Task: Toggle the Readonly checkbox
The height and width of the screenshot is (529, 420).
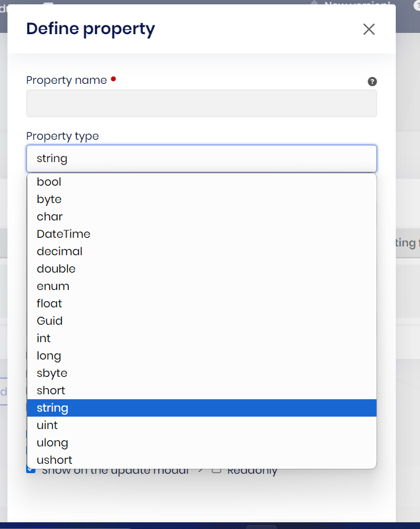Action: 217,471
